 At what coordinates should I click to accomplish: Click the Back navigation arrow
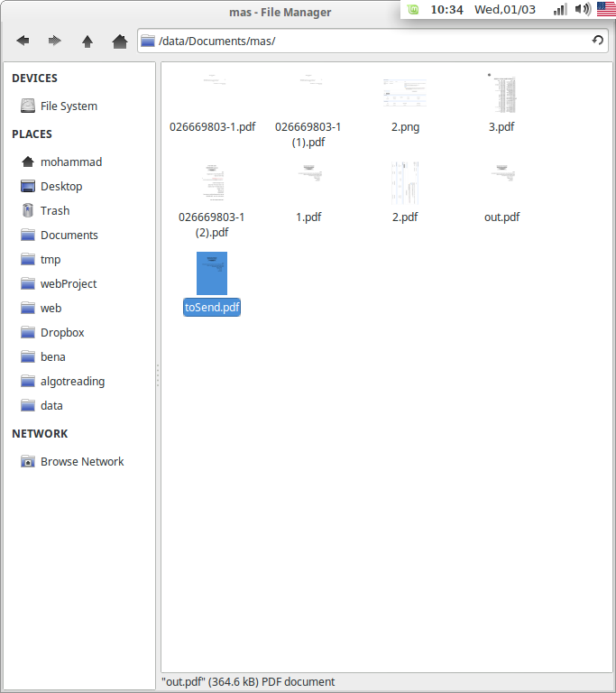point(23,41)
